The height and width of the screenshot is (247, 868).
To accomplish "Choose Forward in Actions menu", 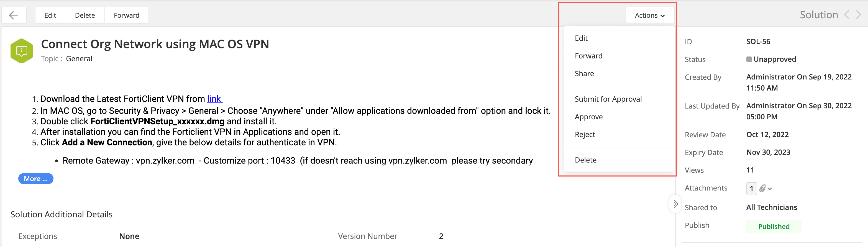I will (588, 56).
